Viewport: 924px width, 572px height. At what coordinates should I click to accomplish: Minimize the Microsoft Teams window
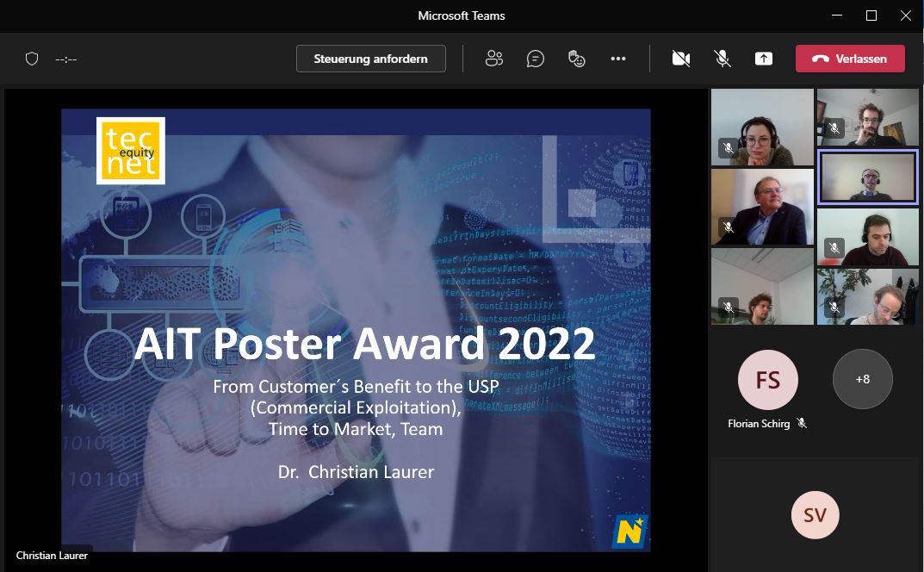(837, 16)
